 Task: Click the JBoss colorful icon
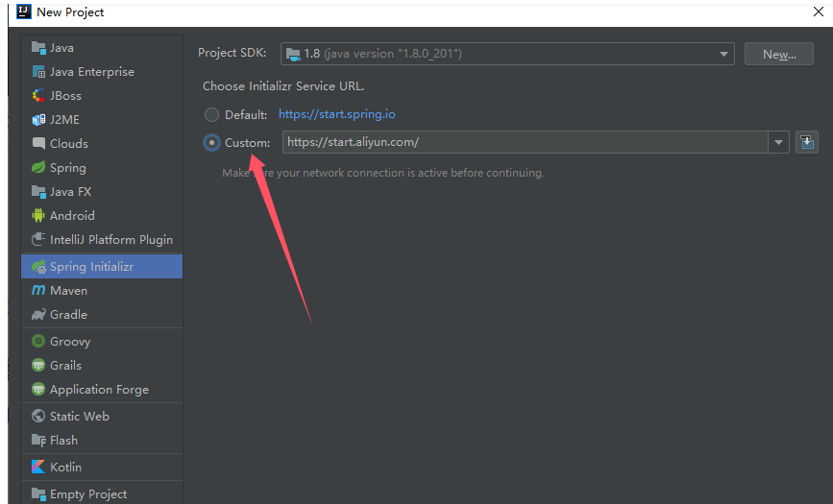[x=38, y=96]
